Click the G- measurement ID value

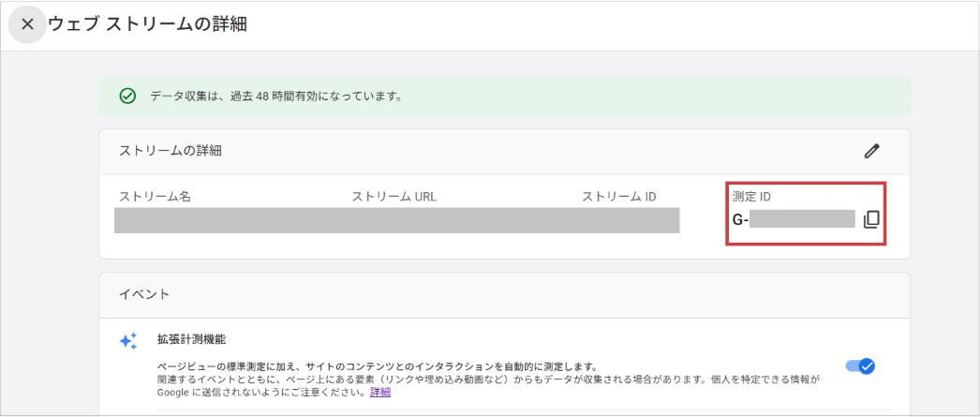coord(794,219)
